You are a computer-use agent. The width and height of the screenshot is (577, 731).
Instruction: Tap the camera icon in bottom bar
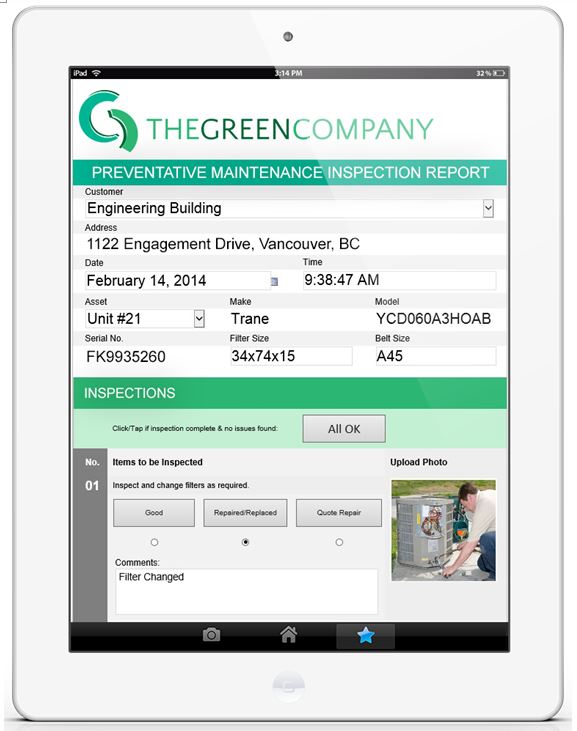(x=211, y=634)
